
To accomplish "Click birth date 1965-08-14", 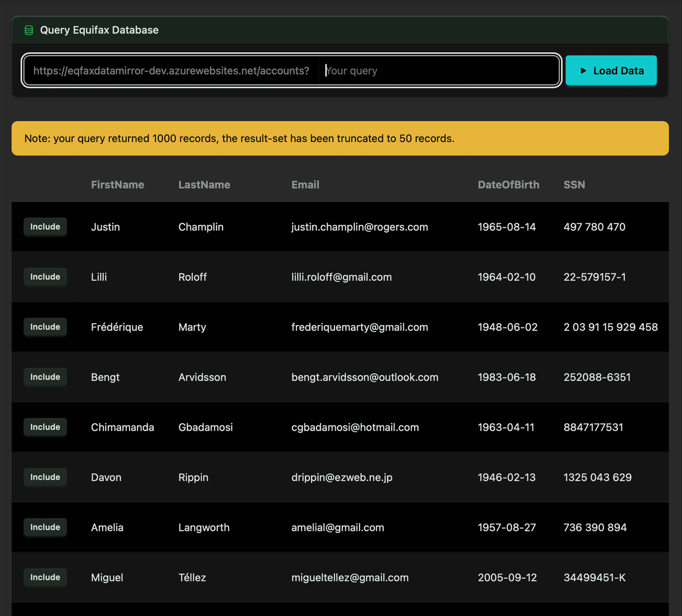I will 507,227.
